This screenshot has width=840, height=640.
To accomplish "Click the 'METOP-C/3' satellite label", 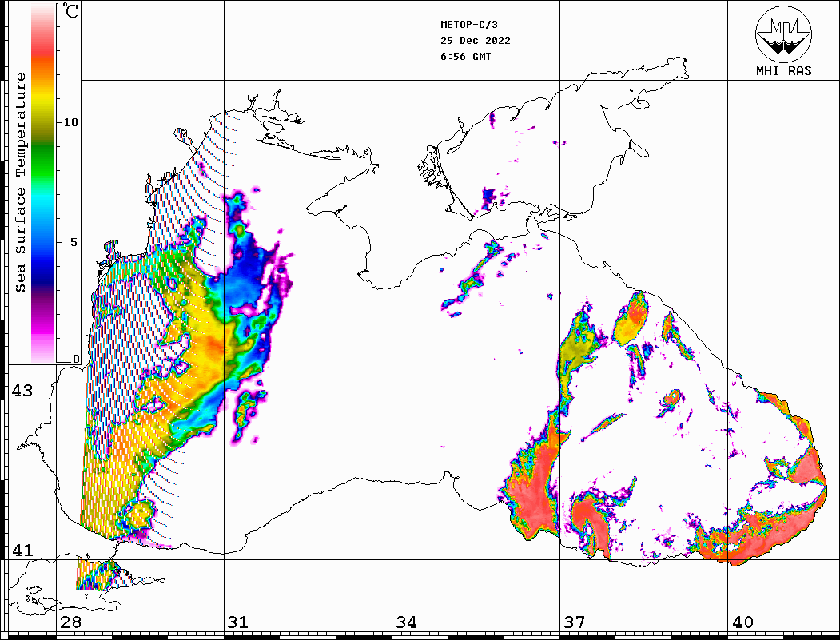I will pyautogui.click(x=468, y=25).
